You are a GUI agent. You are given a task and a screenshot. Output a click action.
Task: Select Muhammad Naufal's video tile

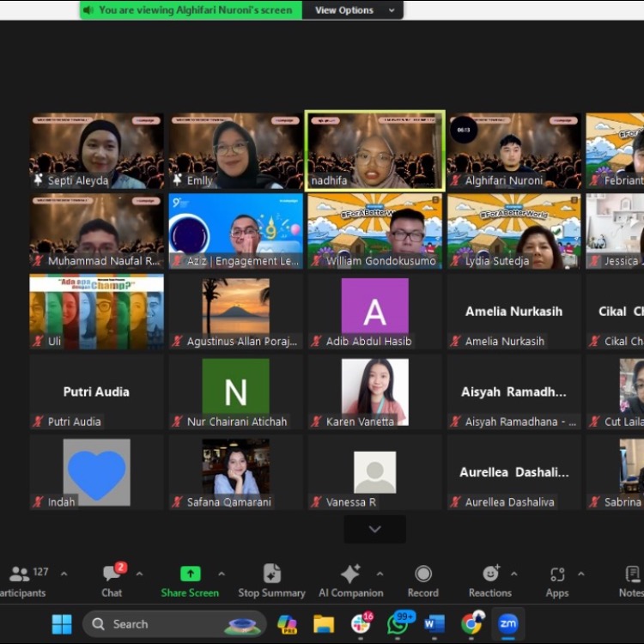96,231
